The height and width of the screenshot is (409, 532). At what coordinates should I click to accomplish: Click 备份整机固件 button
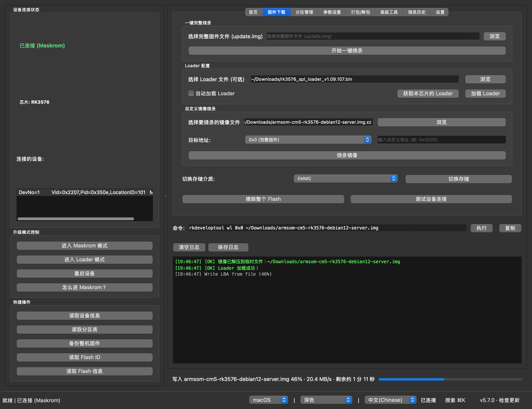(x=85, y=344)
